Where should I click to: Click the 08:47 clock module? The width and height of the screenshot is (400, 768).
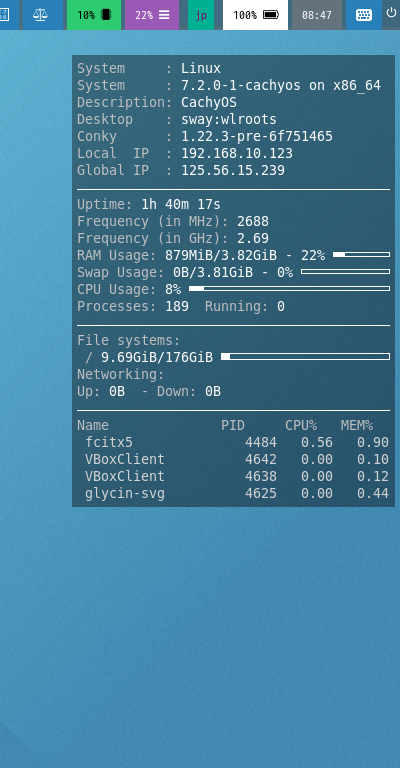click(317, 15)
